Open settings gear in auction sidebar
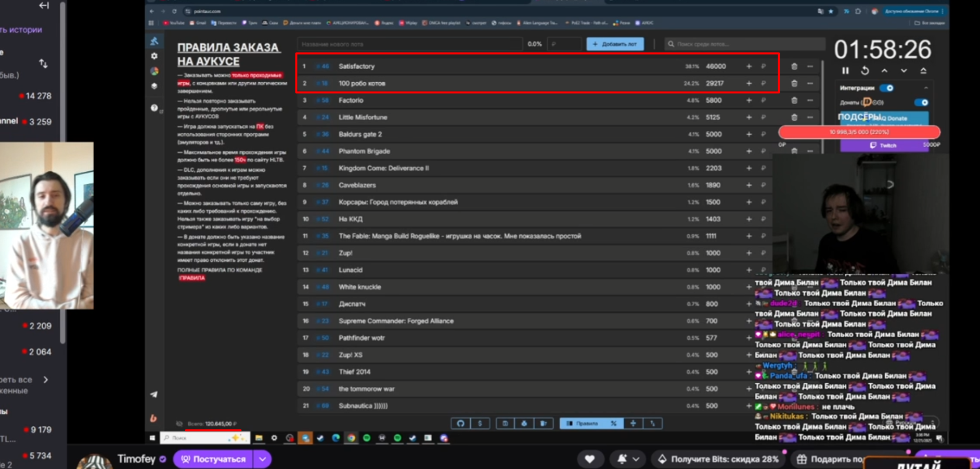 pos(154,56)
